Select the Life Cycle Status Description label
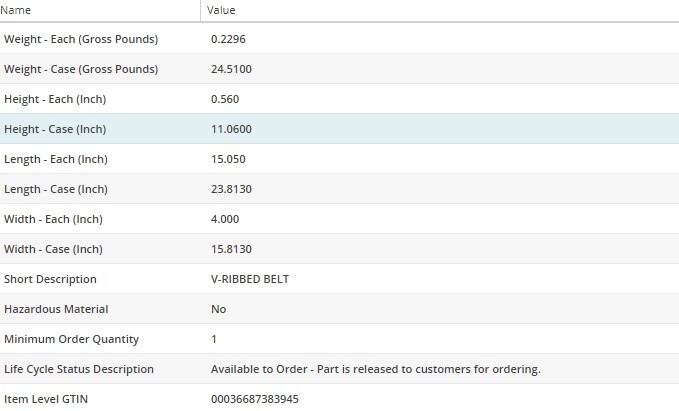This screenshot has width=679, height=411. click(x=79, y=369)
